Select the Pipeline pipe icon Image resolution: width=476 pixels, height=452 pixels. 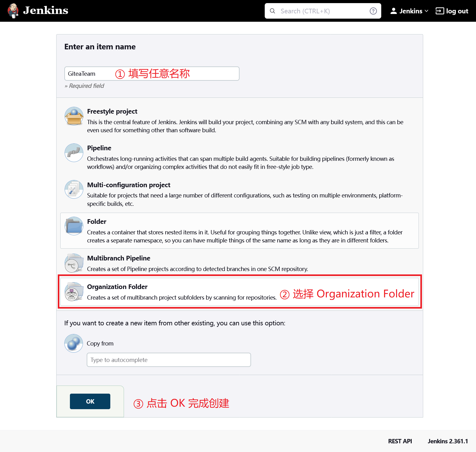coord(74,153)
